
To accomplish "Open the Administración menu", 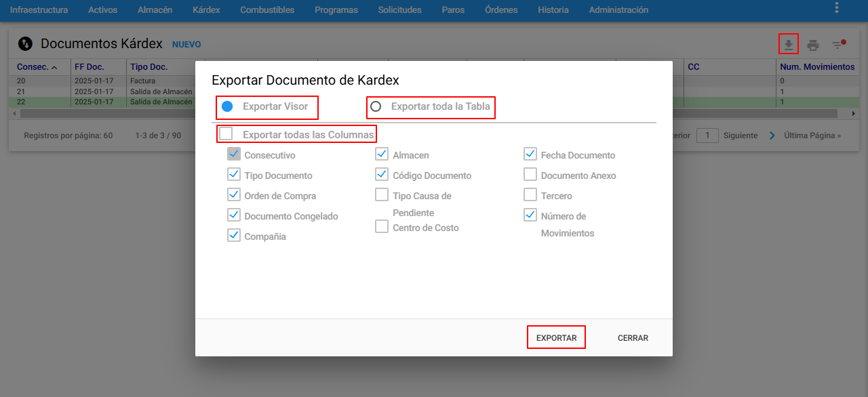I will pos(618,10).
